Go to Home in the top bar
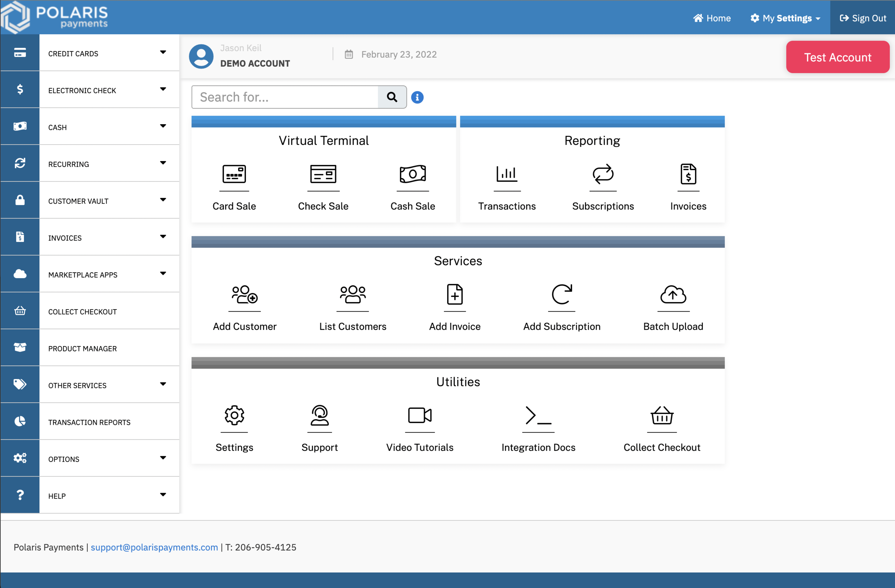Screen dimensions: 895x588 point(711,18)
